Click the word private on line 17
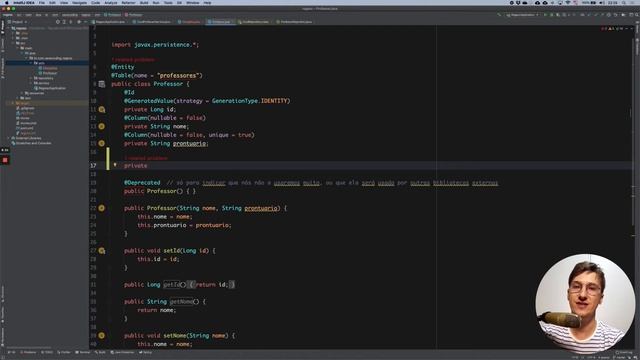 click(136, 165)
